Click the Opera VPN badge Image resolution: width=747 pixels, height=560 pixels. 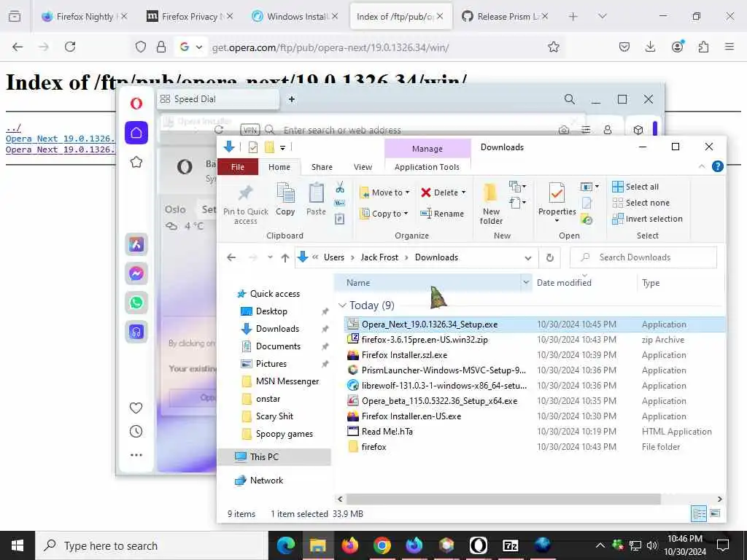click(x=250, y=130)
